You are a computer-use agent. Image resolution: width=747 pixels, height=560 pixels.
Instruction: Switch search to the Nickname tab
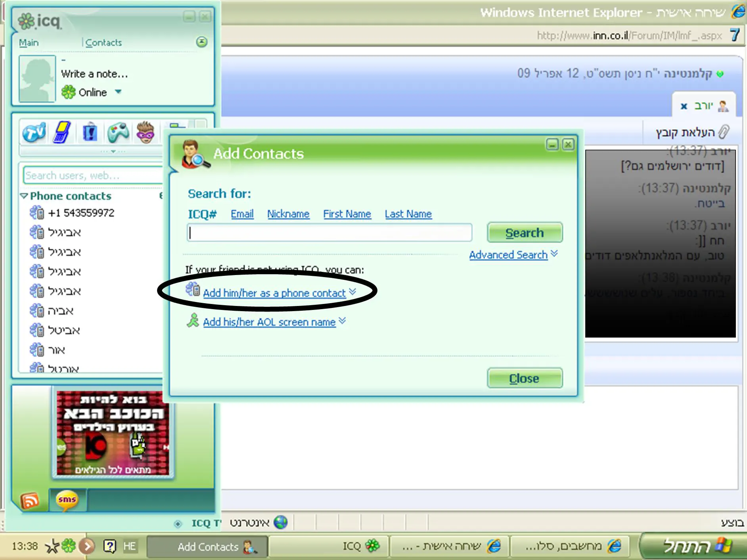[x=288, y=214]
